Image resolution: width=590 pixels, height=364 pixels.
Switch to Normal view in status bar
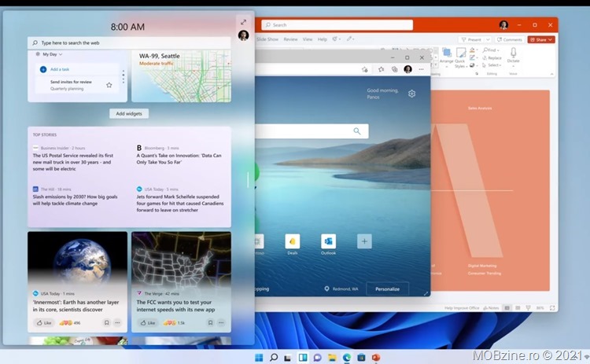pos(507,308)
